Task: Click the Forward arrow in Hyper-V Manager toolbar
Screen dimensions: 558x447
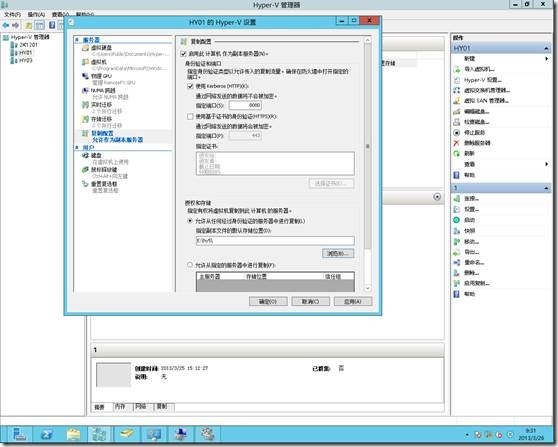Action: tap(15, 25)
